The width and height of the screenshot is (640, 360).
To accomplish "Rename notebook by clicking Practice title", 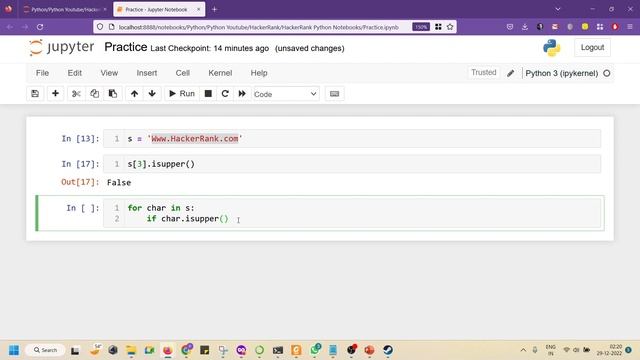I will pos(126,47).
